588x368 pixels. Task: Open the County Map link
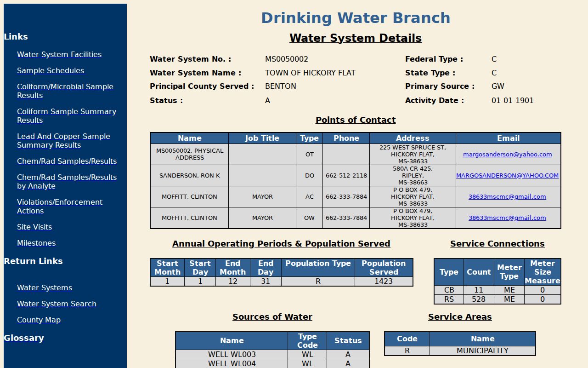coord(39,320)
